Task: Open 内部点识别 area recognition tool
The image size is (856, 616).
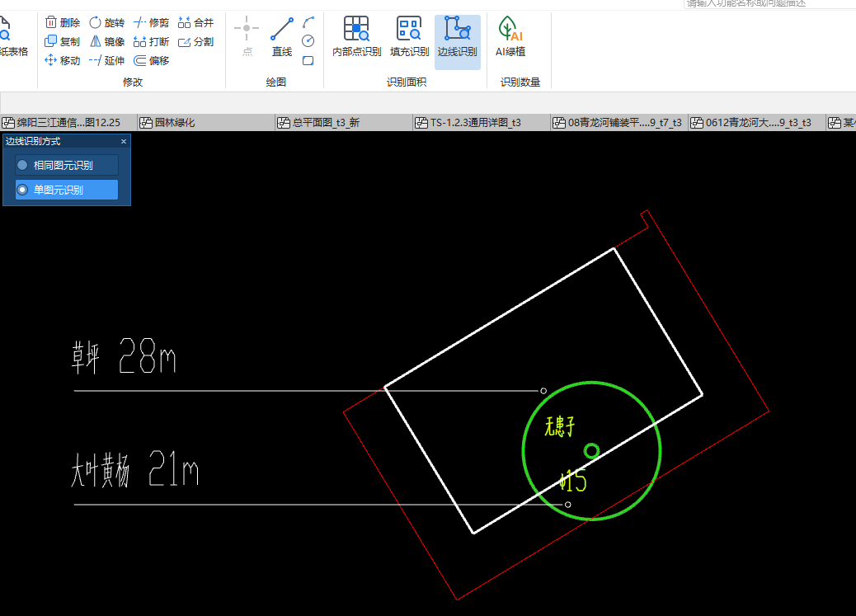Action: click(356, 38)
